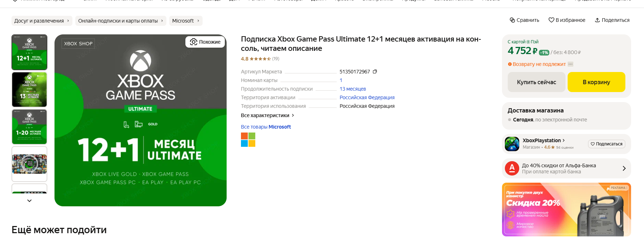The image size is (644, 245).
Task: Click Купить сейчас button
Action: tap(536, 82)
